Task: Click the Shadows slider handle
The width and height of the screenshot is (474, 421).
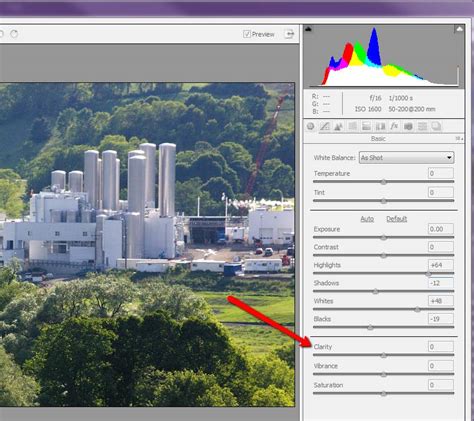Action: click(375, 292)
